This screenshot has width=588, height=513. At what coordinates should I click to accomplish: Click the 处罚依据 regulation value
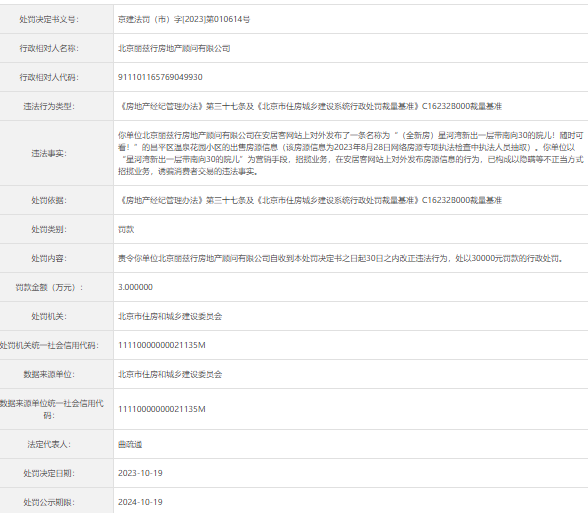point(310,200)
